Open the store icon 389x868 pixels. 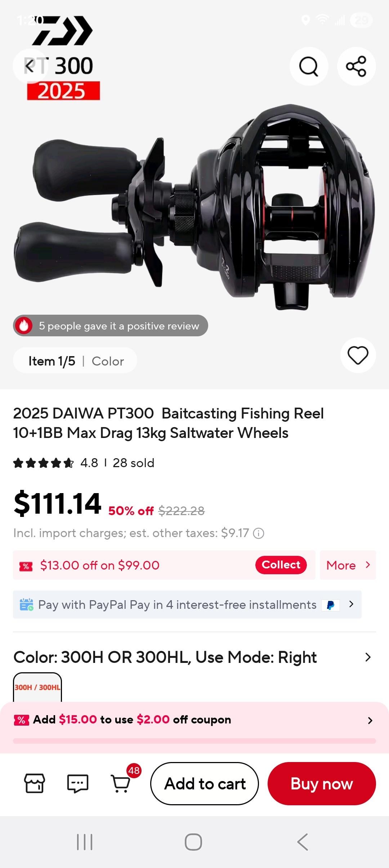34,783
